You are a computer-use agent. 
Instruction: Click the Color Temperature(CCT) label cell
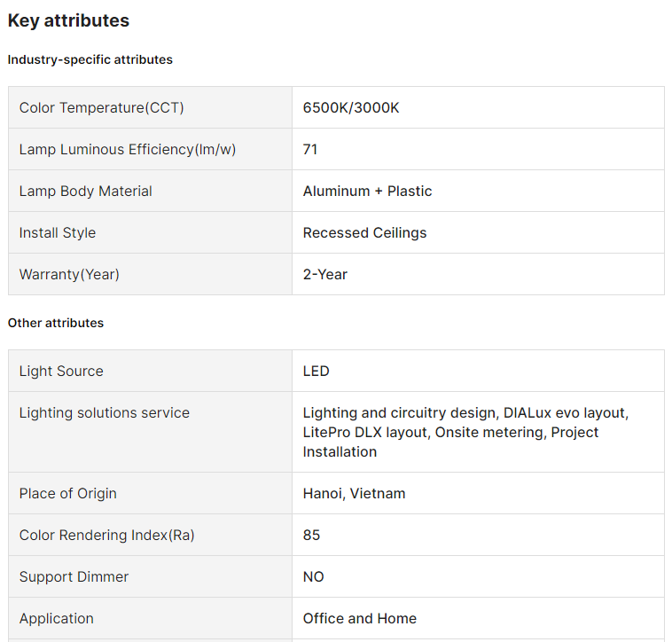[x=102, y=107]
